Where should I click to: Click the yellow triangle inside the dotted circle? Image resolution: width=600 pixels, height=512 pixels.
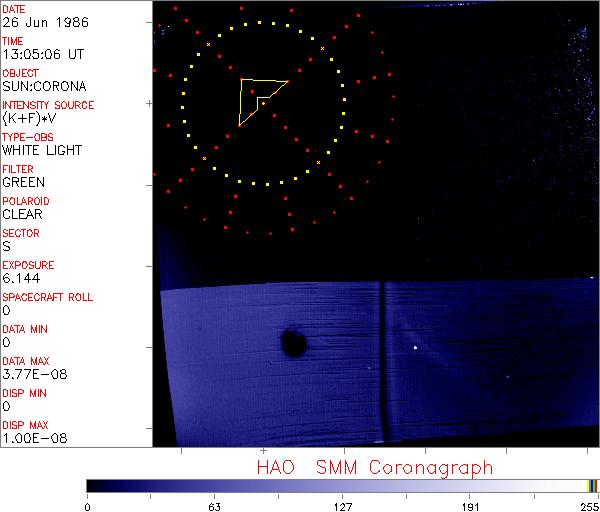pos(256,96)
